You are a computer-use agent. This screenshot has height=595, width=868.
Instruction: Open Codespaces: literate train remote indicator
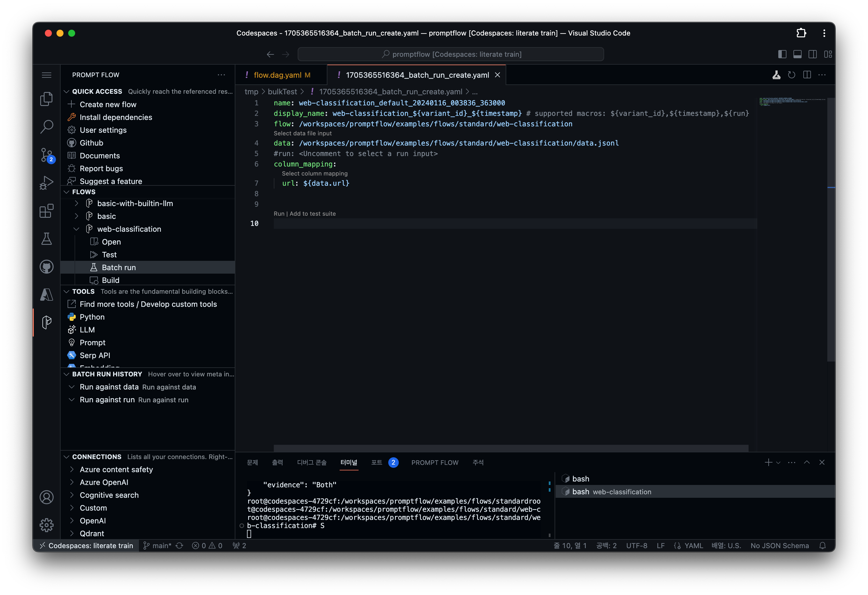click(x=86, y=546)
